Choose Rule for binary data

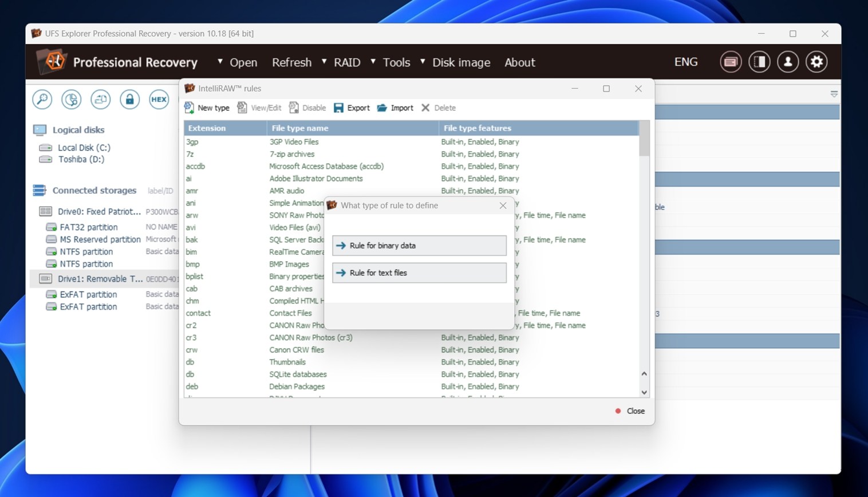pyautogui.click(x=419, y=246)
